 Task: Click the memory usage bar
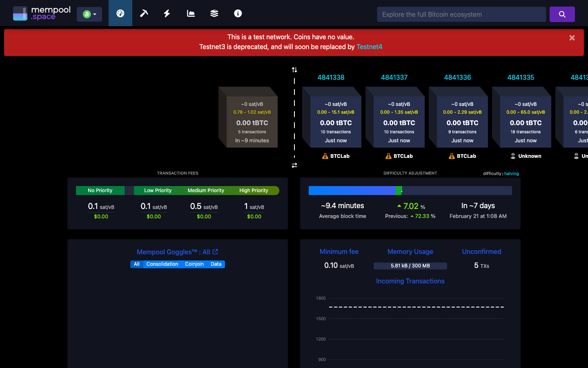[x=410, y=266]
